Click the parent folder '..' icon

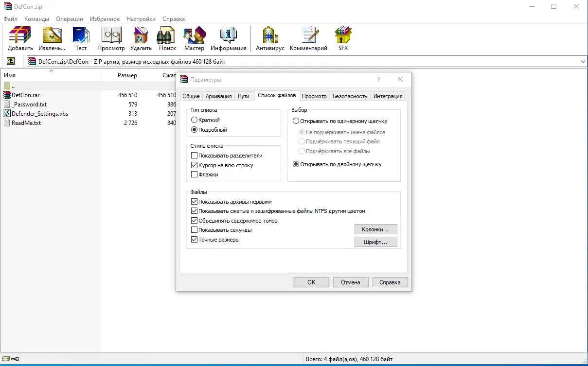[x=7, y=86]
